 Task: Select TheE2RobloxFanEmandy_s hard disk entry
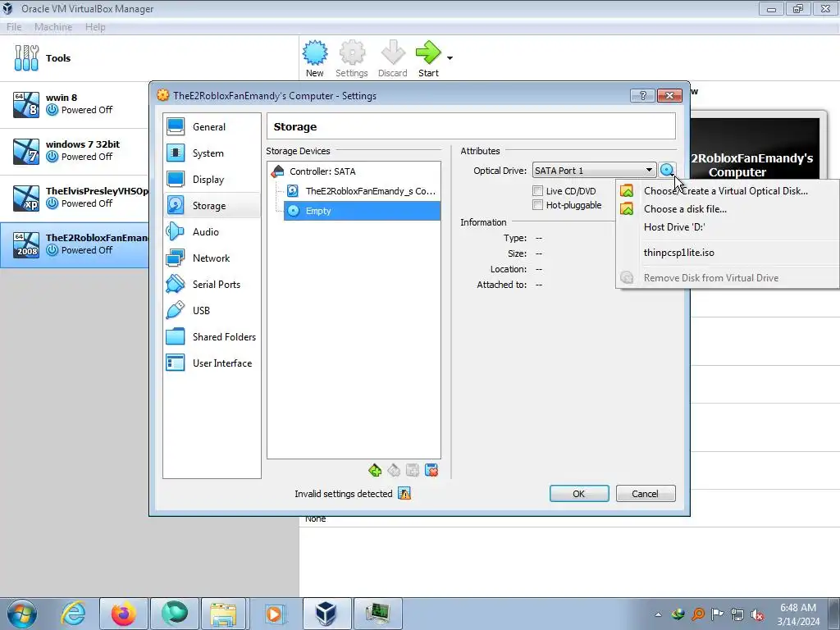362,190
